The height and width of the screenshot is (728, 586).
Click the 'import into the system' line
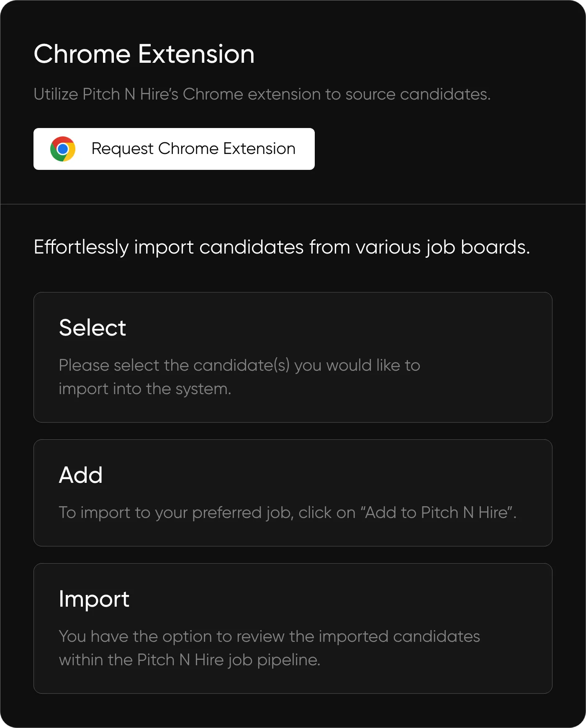click(145, 389)
